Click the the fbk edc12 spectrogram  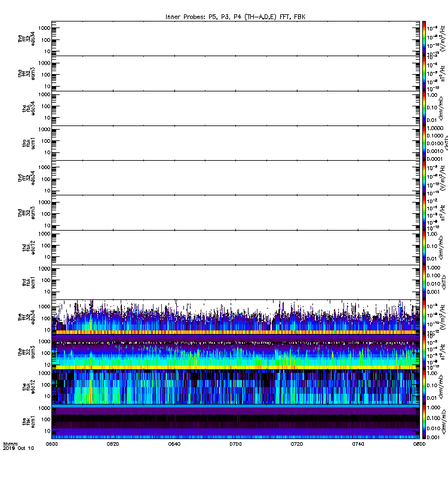click(235, 387)
